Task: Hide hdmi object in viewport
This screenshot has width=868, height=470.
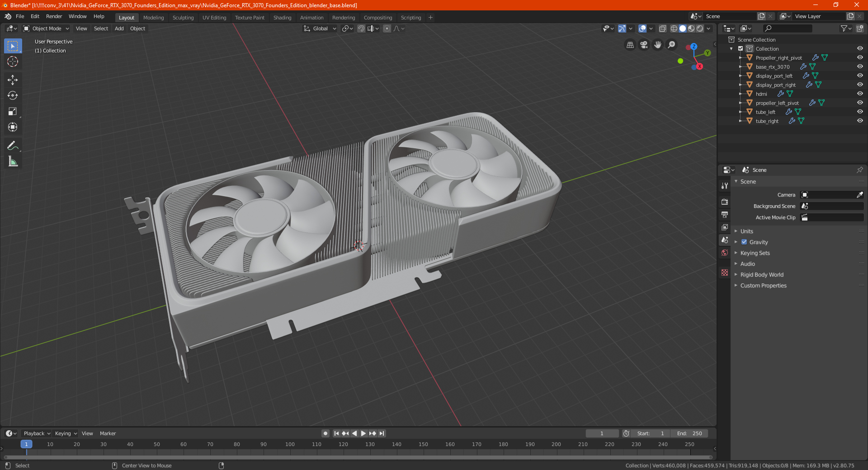Action: tap(860, 94)
